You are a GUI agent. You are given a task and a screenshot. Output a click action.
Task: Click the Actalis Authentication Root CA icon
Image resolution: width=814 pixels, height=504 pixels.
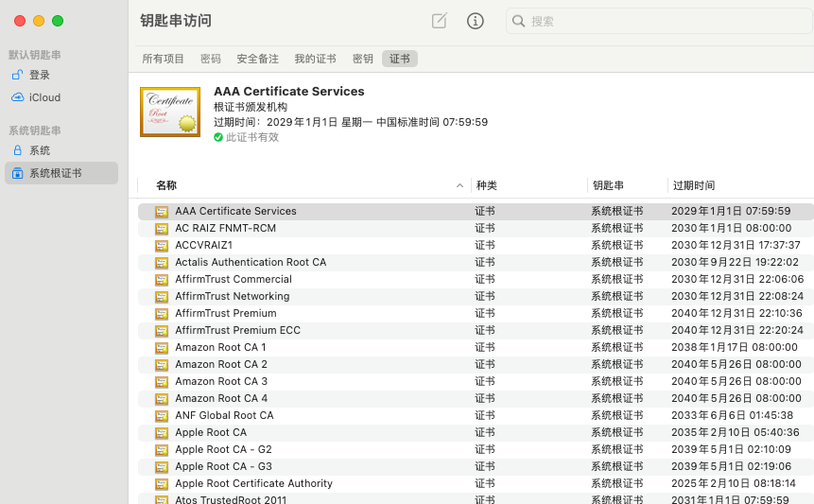[x=162, y=263]
